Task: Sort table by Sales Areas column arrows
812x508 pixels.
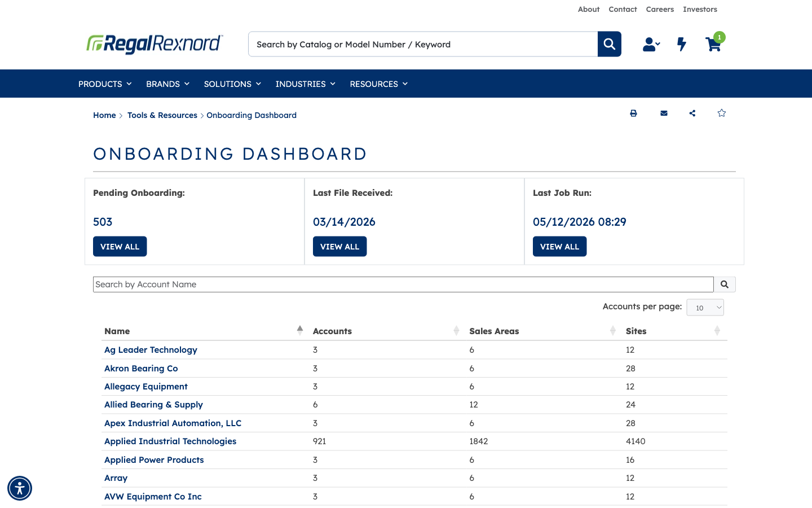Action: (613, 331)
